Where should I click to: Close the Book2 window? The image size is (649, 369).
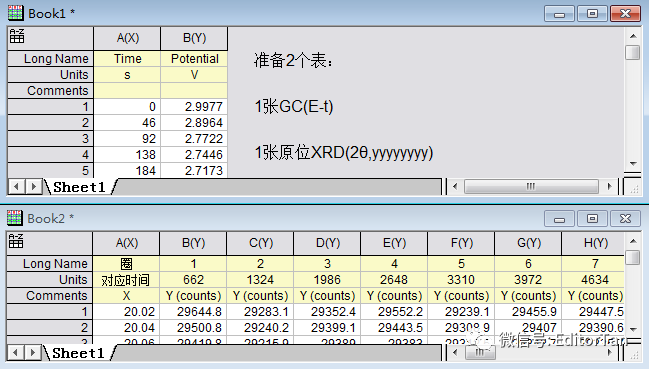(x=625, y=218)
